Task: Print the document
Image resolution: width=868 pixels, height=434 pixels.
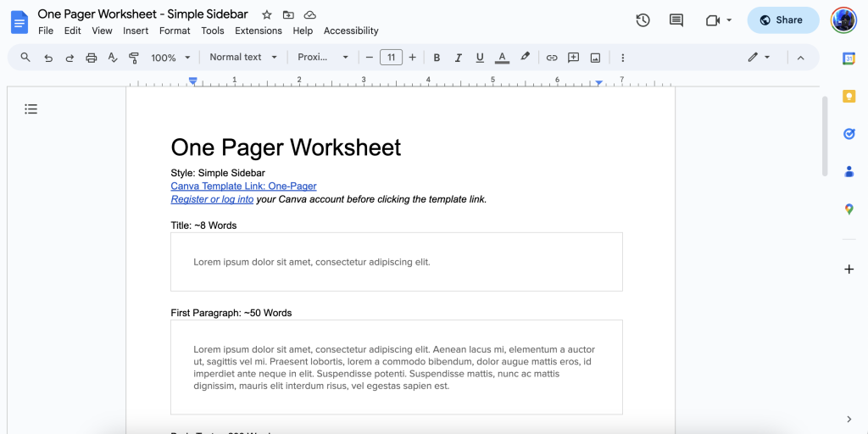Action: tap(92, 58)
